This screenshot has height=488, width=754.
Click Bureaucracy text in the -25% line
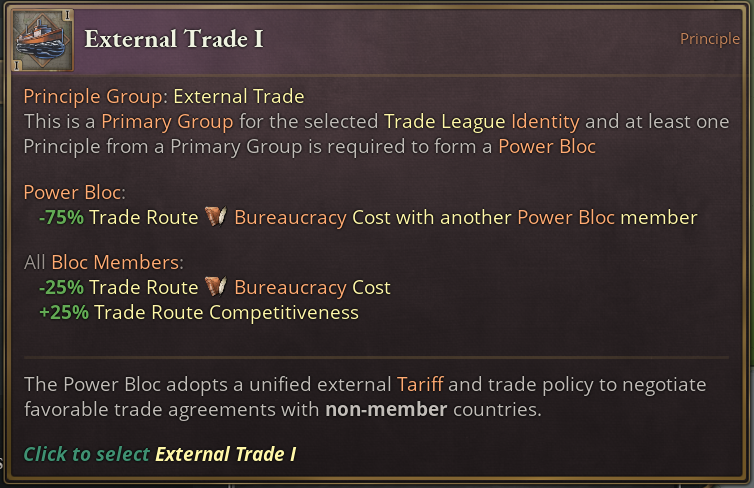pos(290,287)
